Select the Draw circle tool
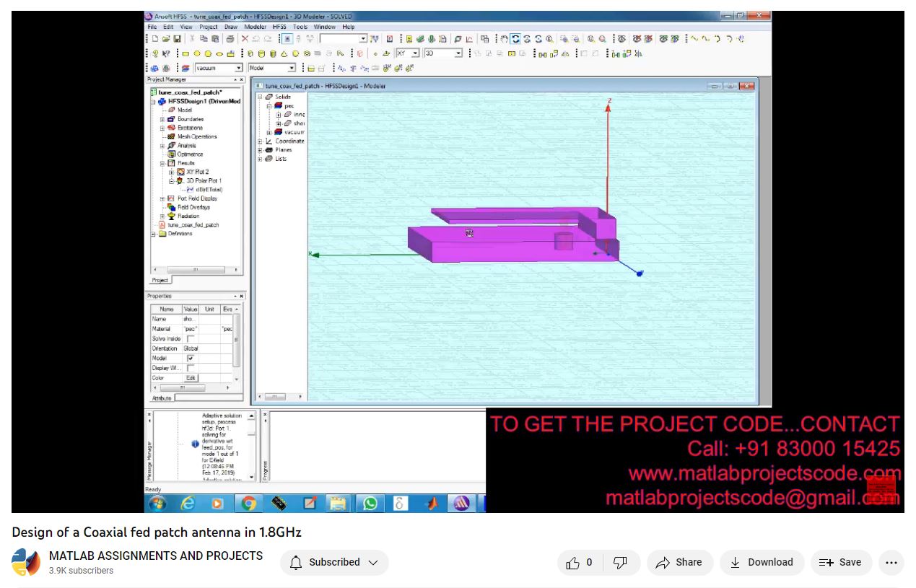The image size is (916, 588). pyautogui.click(x=197, y=53)
